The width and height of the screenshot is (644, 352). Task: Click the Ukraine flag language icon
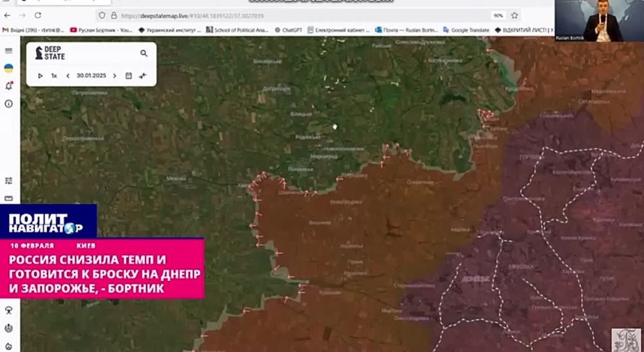coord(8,68)
